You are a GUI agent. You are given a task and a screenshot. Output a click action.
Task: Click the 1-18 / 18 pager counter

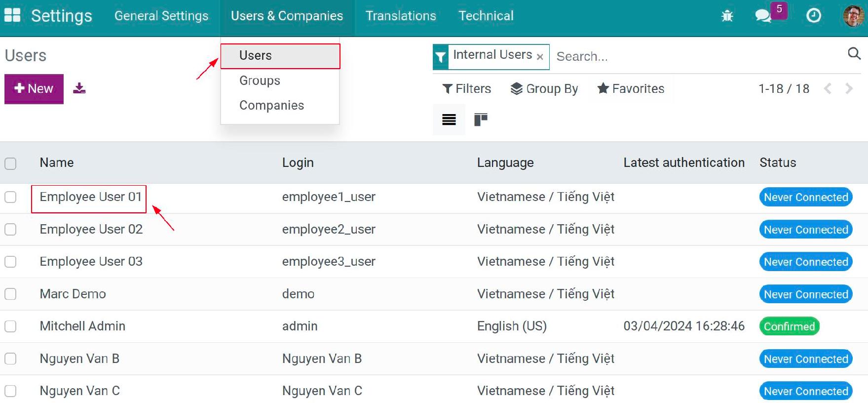[x=784, y=89]
